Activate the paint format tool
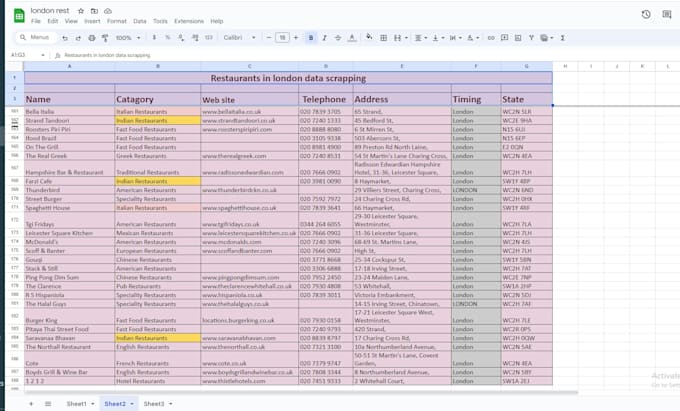680x411 pixels. [105, 38]
